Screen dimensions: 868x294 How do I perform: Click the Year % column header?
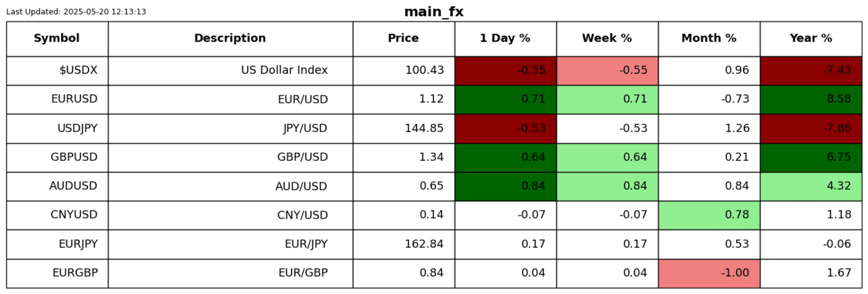click(x=810, y=38)
